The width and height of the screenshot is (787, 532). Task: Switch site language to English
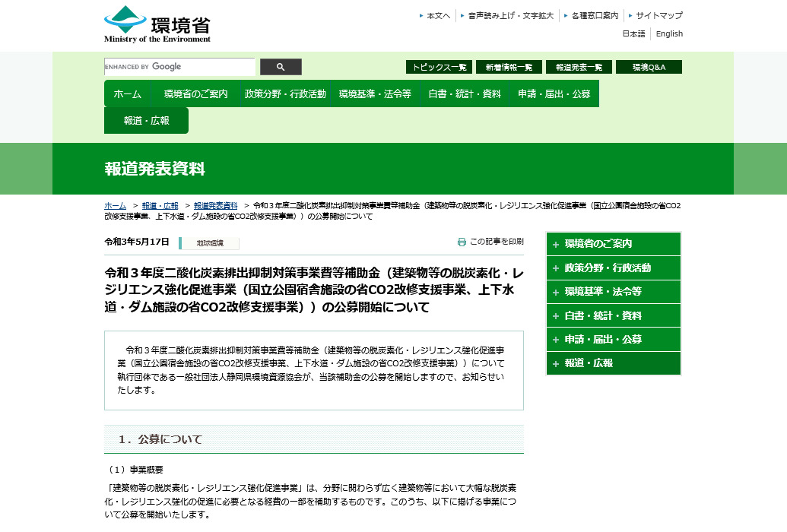tap(669, 33)
